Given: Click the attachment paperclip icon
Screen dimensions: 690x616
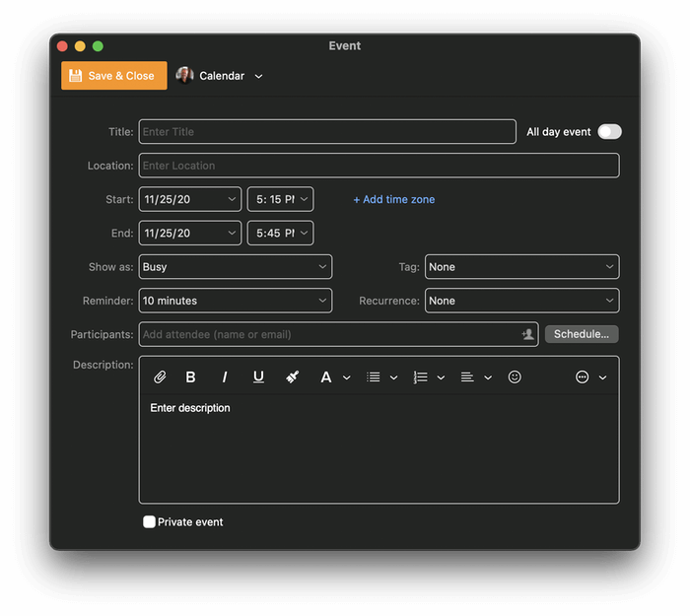Looking at the screenshot, I should (x=160, y=376).
